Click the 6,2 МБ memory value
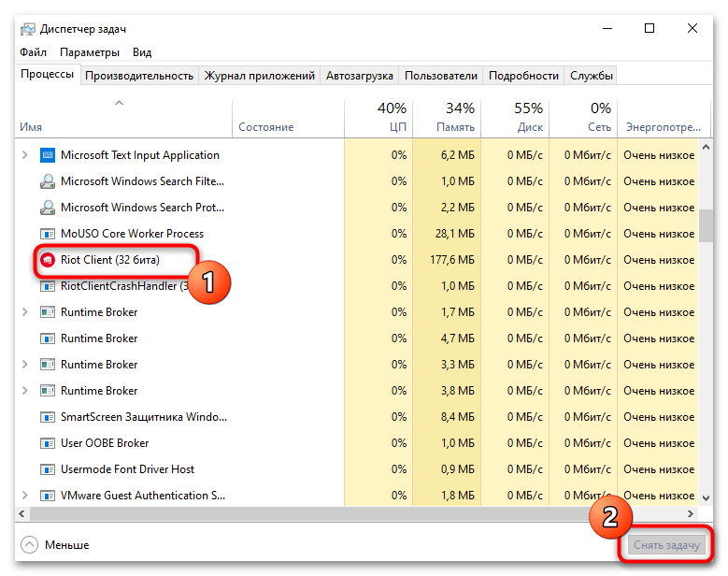This screenshot has height=576, width=728. click(458, 155)
